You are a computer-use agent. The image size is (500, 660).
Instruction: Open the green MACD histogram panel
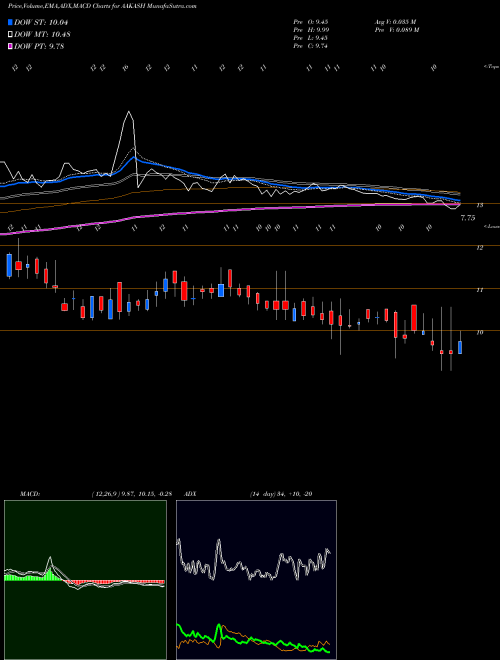point(85,580)
